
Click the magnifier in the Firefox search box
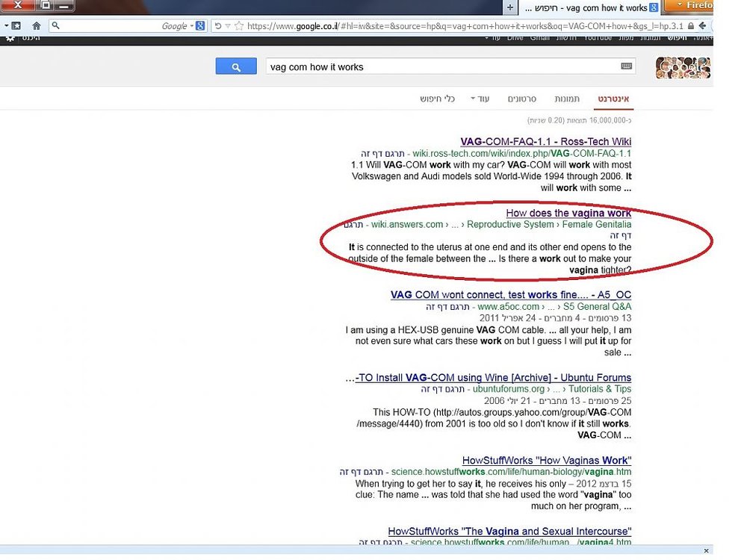(x=56, y=25)
